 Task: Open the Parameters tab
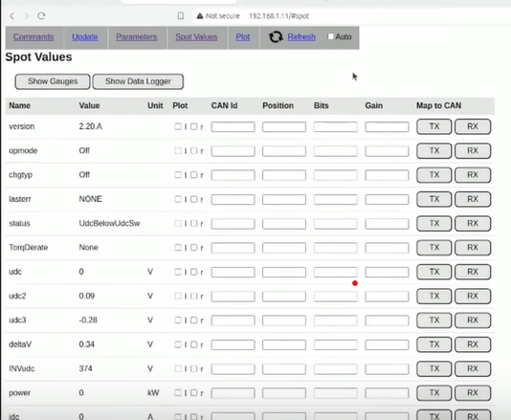137,36
